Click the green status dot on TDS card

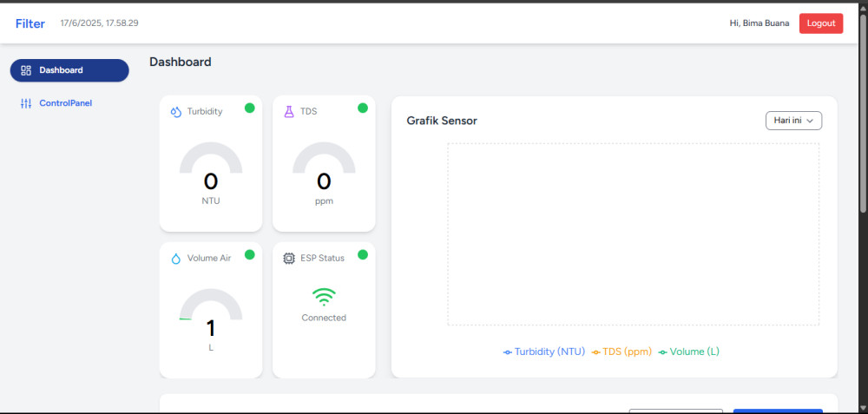[x=363, y=108]
